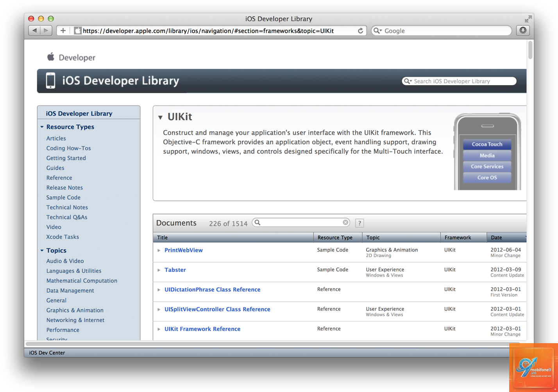Sort documents by the Topic column
The image size is (558, 392).
[x=401, y=237]
